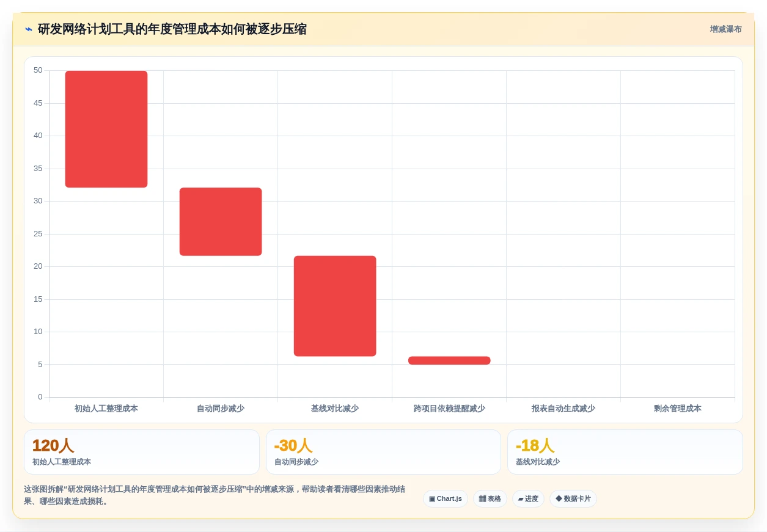The image size is (767, 532).
Task: Click axis label 报表自动生成减少
Action: coord(563,409)
